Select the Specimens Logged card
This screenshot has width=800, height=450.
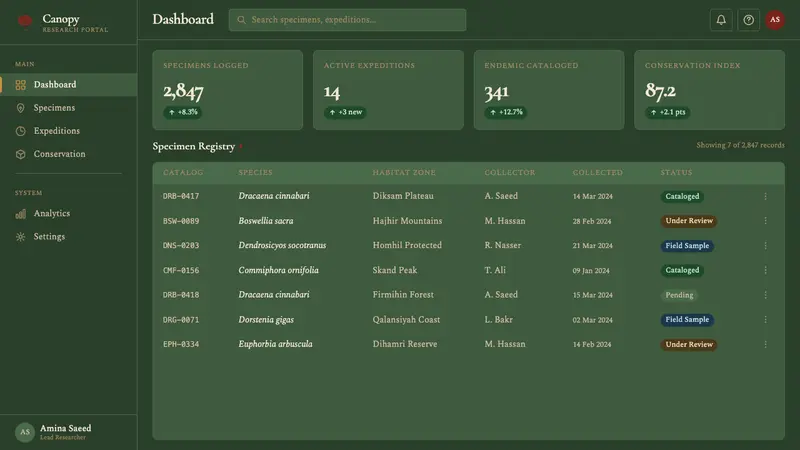point(228,90)
